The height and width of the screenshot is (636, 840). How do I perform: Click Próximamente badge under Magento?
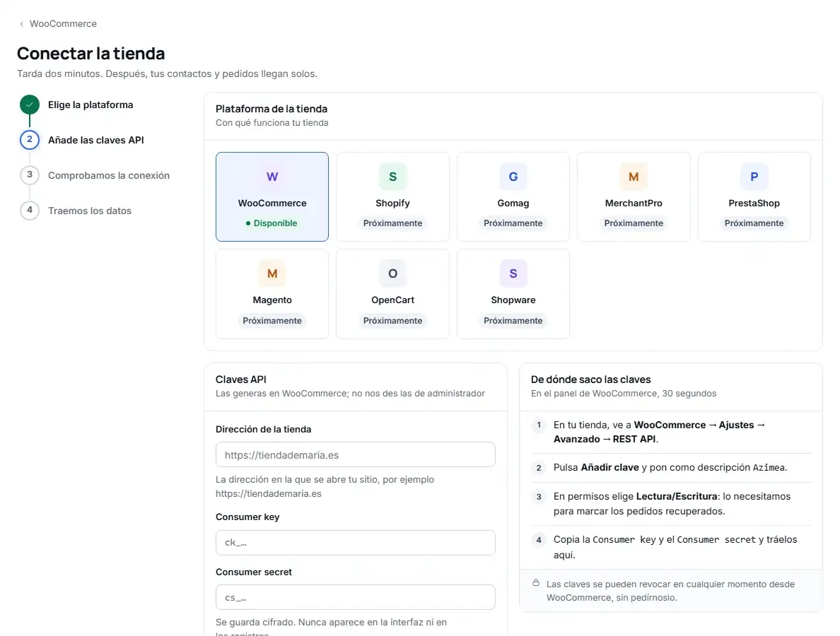tap(272, 321)
